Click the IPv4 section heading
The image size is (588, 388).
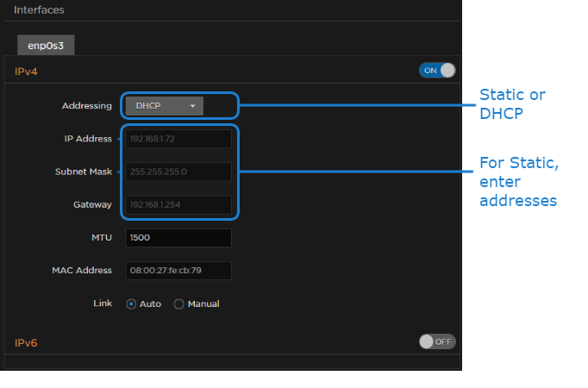point(26,72)
